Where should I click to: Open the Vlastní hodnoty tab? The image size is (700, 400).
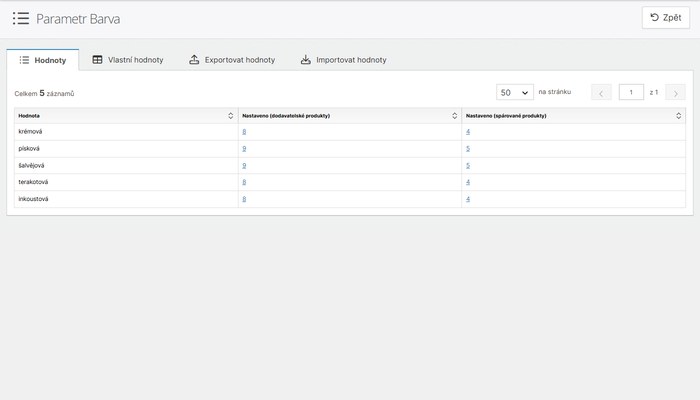coord(128,60)
